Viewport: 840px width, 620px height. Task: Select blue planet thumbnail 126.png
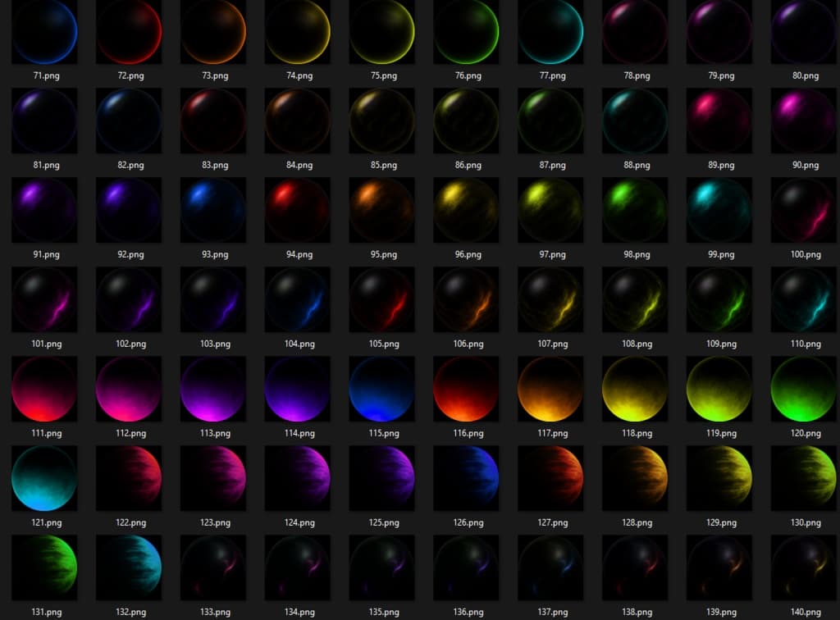466,478
